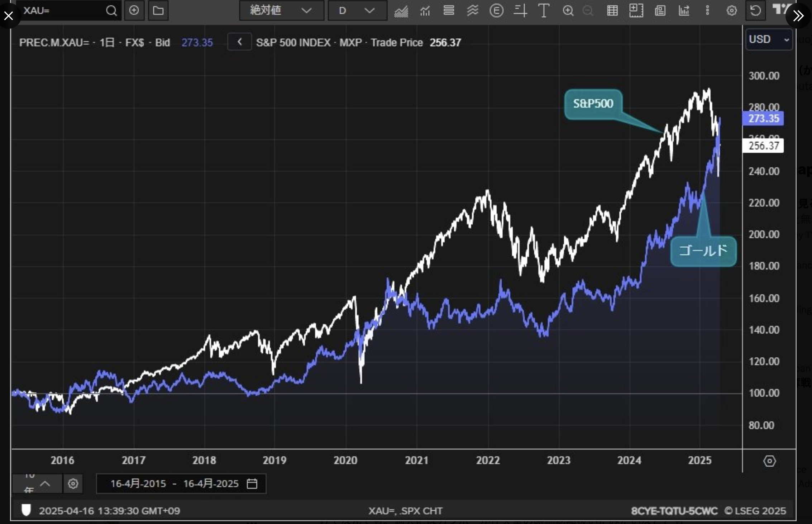Click the double chevron next button

point(798,15)
